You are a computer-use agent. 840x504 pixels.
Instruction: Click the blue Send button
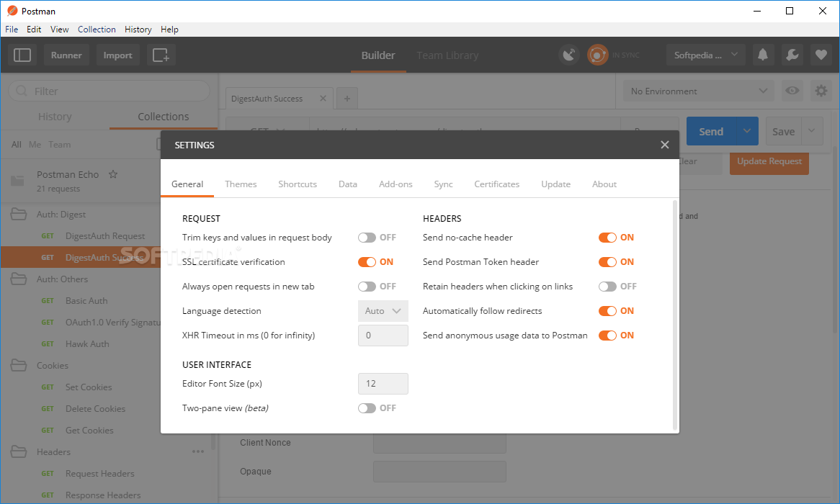point(712,131)
